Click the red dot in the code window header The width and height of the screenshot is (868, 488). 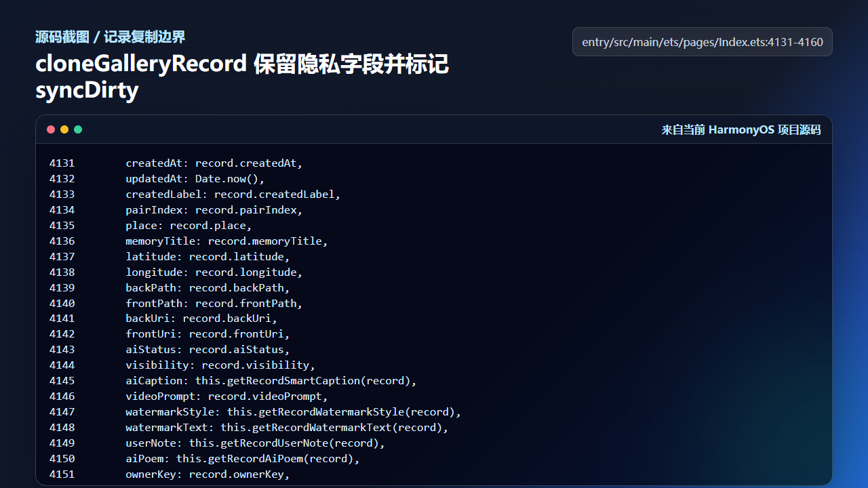point(51,129)
